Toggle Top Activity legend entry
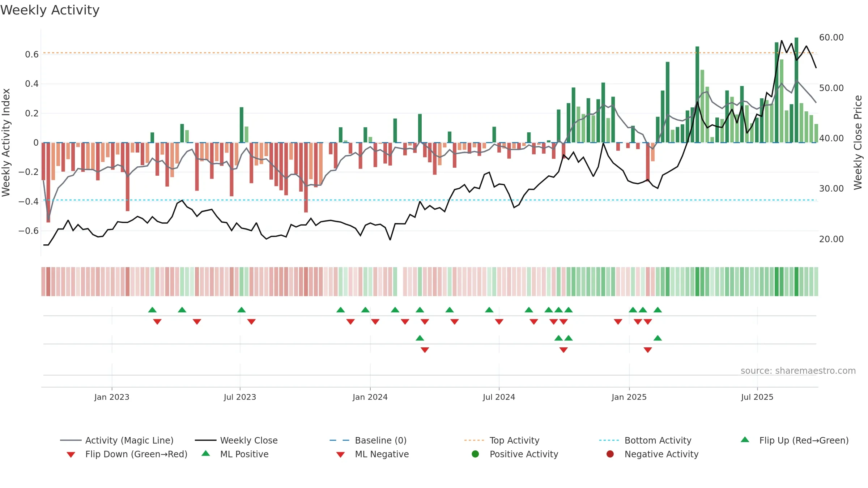Image resolution: width=868 pixels, height=488 pixels. click(502, 440)
